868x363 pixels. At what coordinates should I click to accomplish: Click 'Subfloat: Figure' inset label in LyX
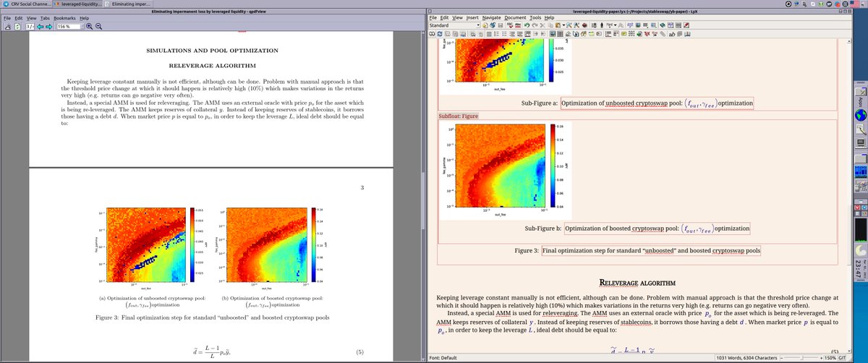[x=459, y=116]
